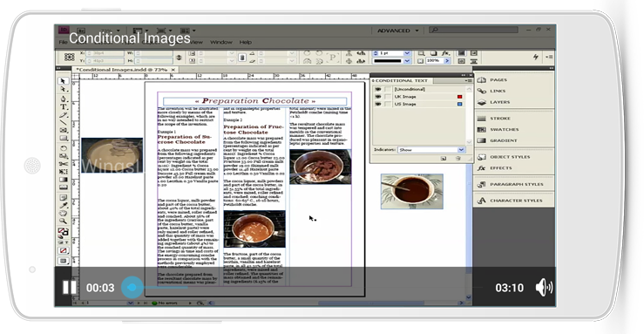Open the Conditional Text panel flyout menu
Viewport: 644px width, 334px height.
coord(469,81)
